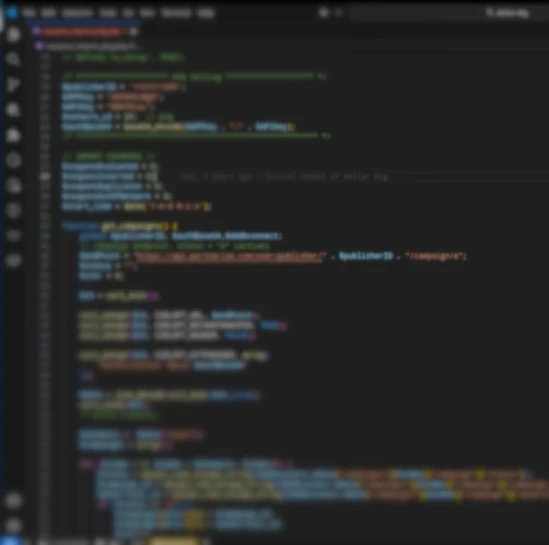Open the URL link in the $endPoint line
This screenshot has height=545, width=549.
click(229, 256)
